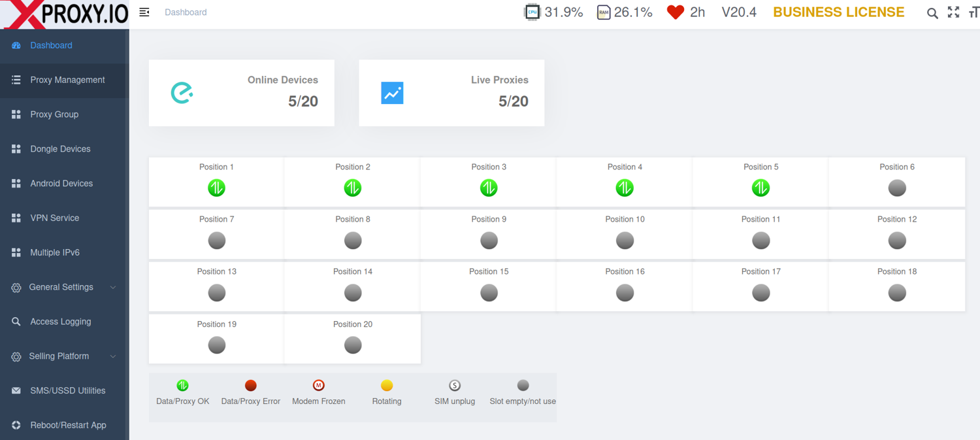980x440 pixels.
Task: Click Position 12 gray slot icon
Action: 897,241
